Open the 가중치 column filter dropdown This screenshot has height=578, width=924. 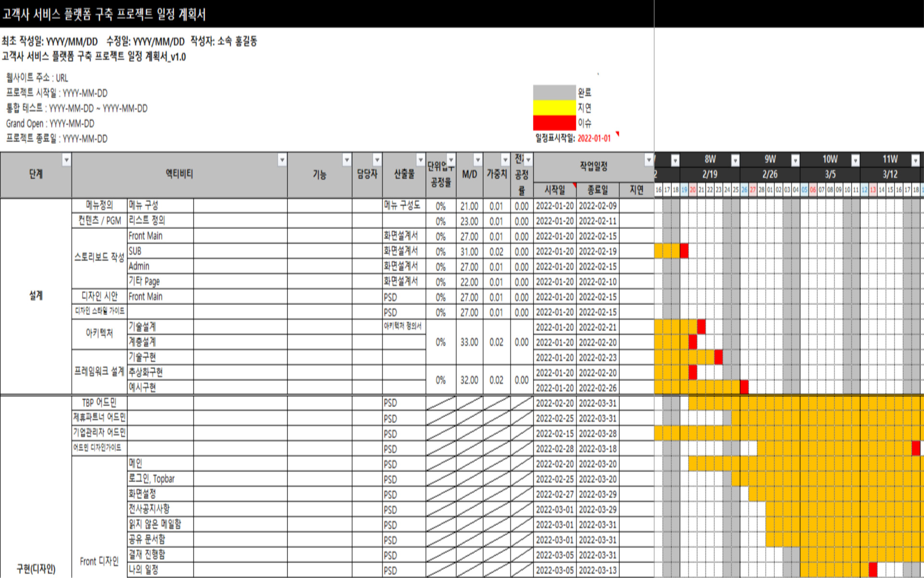505,160
